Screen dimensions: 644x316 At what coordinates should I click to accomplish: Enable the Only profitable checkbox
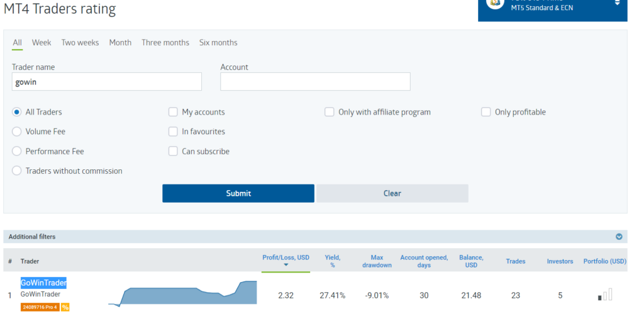click(486, 112)
